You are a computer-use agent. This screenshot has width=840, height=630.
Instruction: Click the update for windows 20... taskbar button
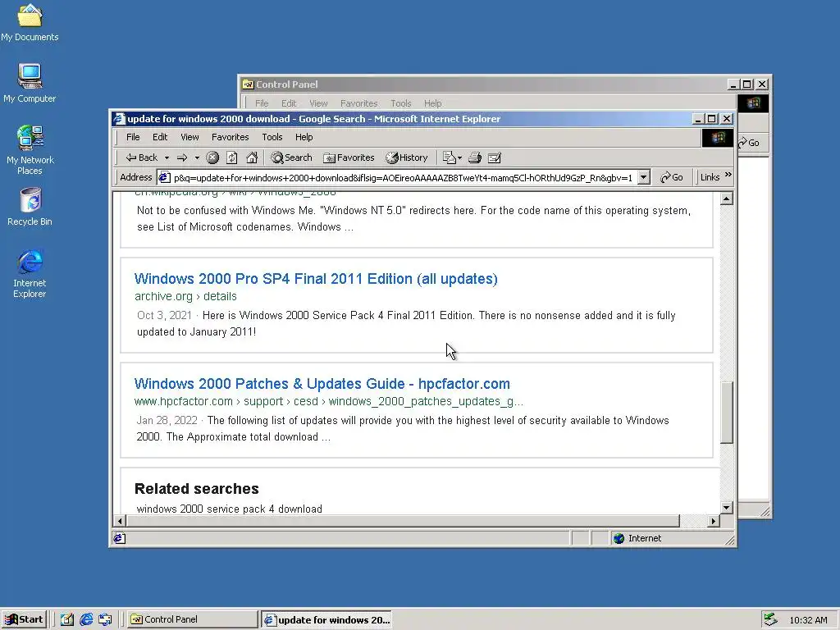tap(326, 619)
